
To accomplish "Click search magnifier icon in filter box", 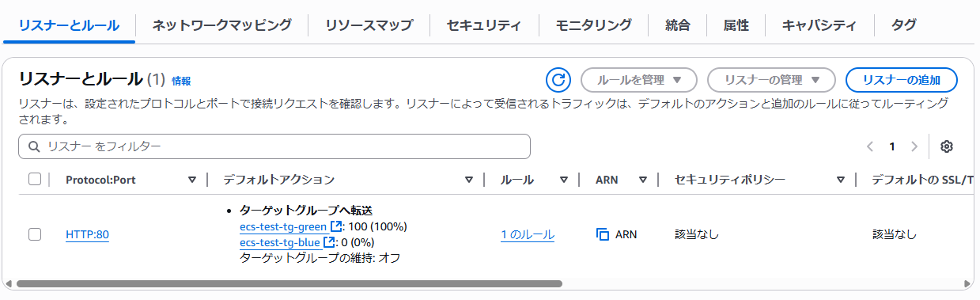I will pyautogui.click(x=34, y=146).
